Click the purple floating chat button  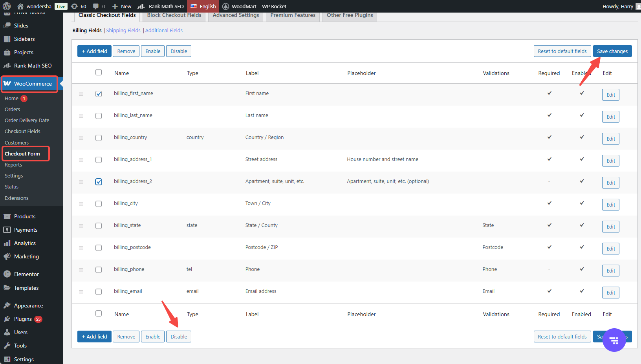[x=614, y=340]
